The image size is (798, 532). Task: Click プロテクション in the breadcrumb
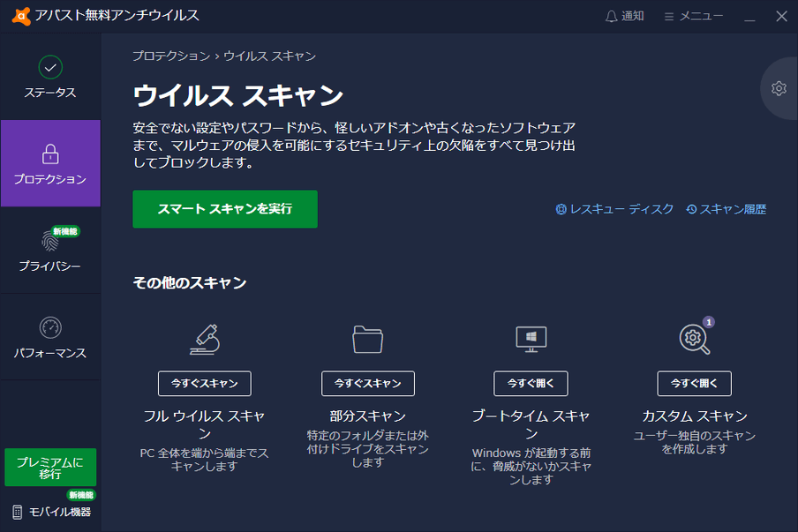click(171, 56)
